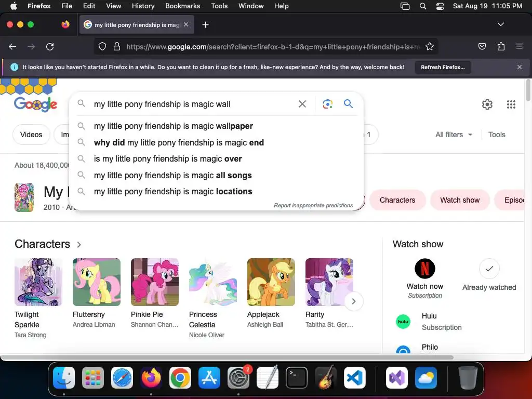Click the Hulu logo icon

(403, 322)
